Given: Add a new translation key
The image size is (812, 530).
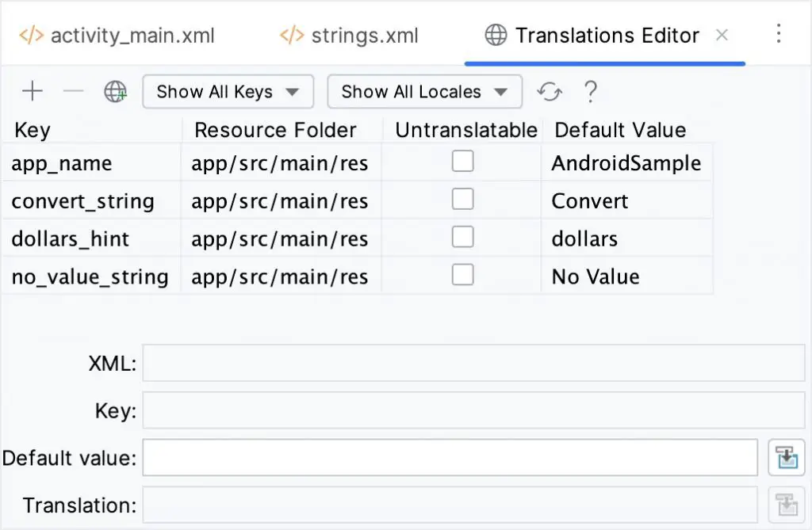Looking at the screenshot, I should [x=32, y=91].
